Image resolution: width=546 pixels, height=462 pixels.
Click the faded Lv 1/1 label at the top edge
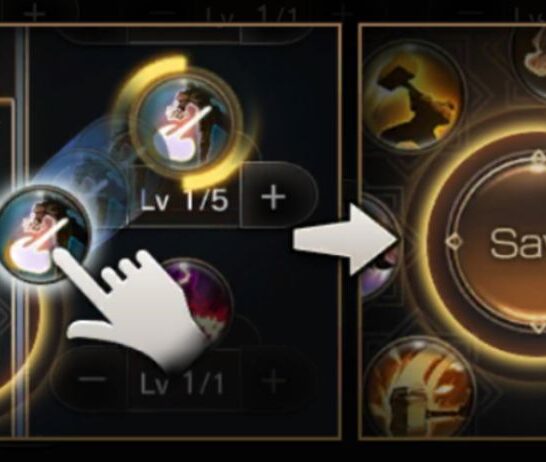tap(251, 15)
